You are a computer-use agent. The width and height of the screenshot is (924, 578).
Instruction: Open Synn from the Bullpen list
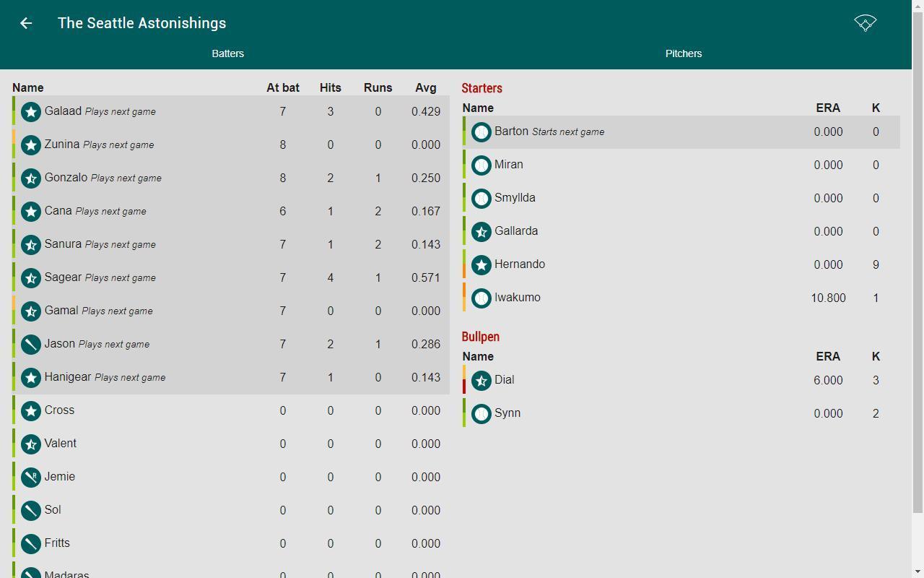pyautogui.click(x=681, y=414)
